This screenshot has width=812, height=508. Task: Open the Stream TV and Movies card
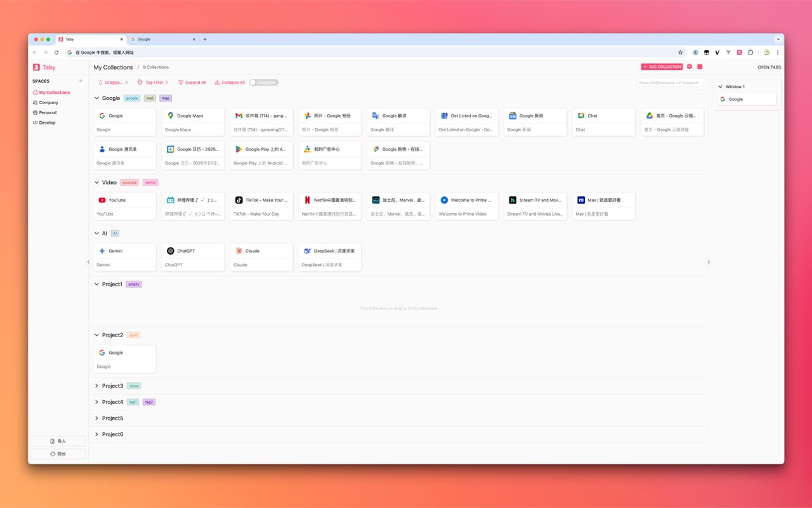point(535,206)
